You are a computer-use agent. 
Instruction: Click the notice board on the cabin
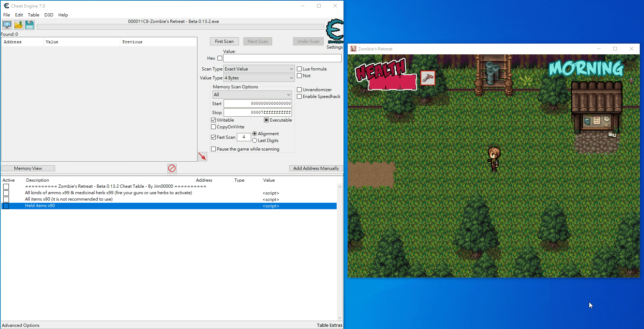[x=596, y=121]
